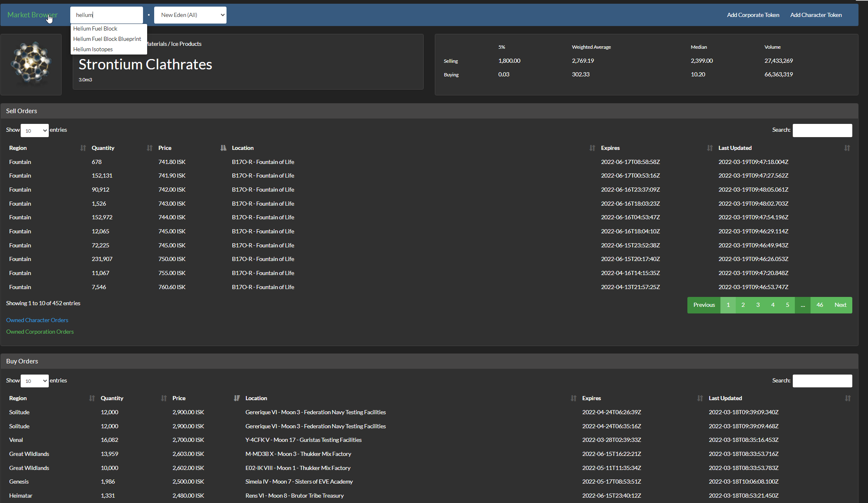This screenshot has height=503, width=868.
Task: Select page 4 in sell orders pagination
Action: 773,305
